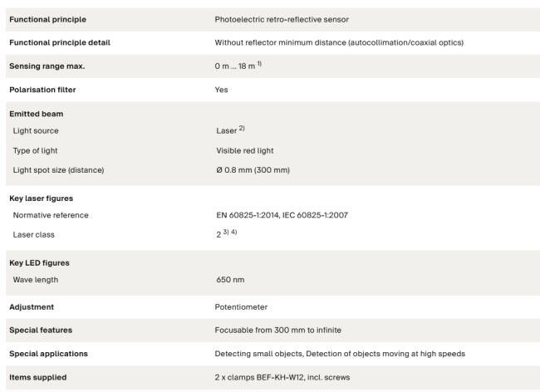Click the 650 nm wave length value
The height and width of the screenshot is (392, 540).
click(x=230, y=280)
